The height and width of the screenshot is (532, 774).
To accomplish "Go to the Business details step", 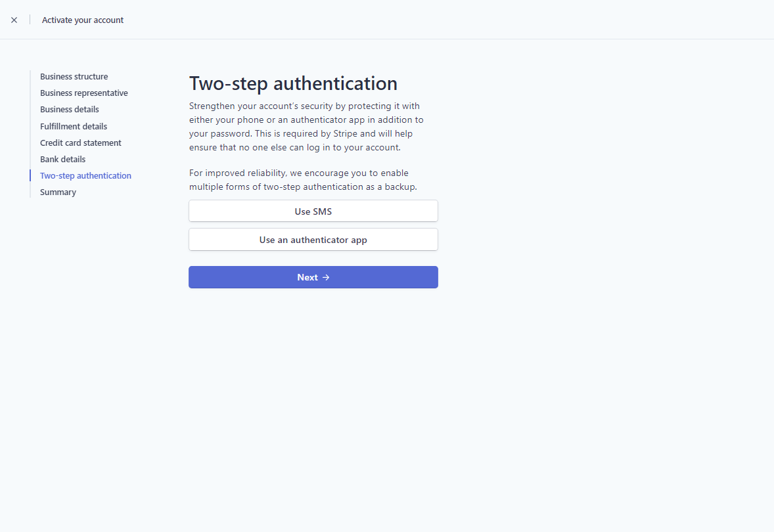I will coord(69,109).
